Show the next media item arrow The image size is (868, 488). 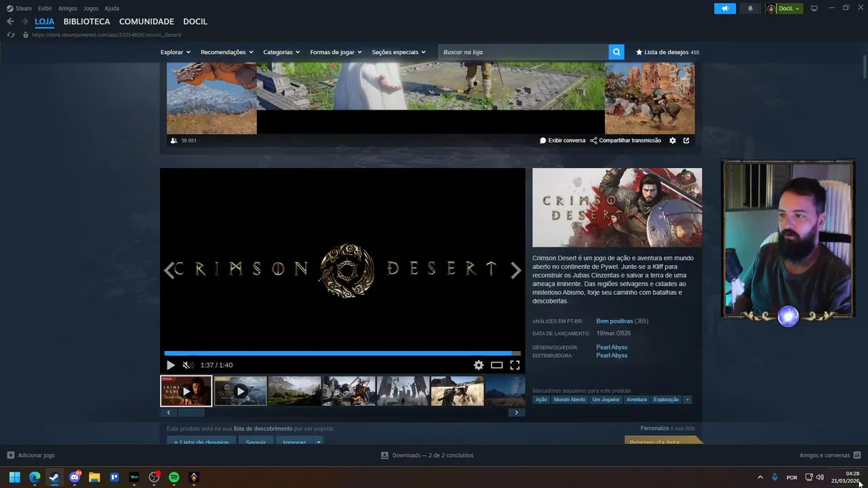coord(516,270)
